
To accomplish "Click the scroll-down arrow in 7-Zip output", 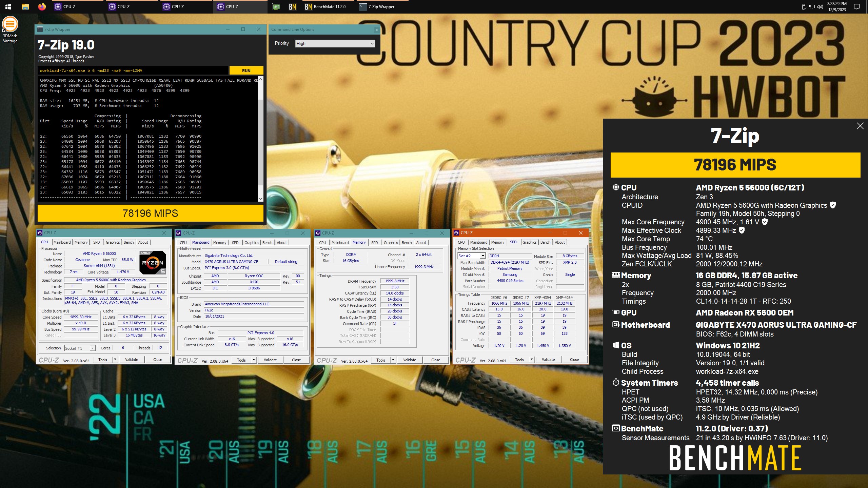I will pos(260,199).
